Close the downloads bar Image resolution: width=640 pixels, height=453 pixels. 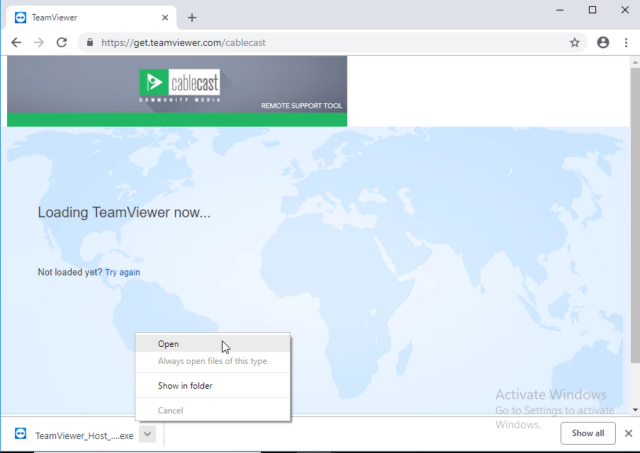pos(629,433)
